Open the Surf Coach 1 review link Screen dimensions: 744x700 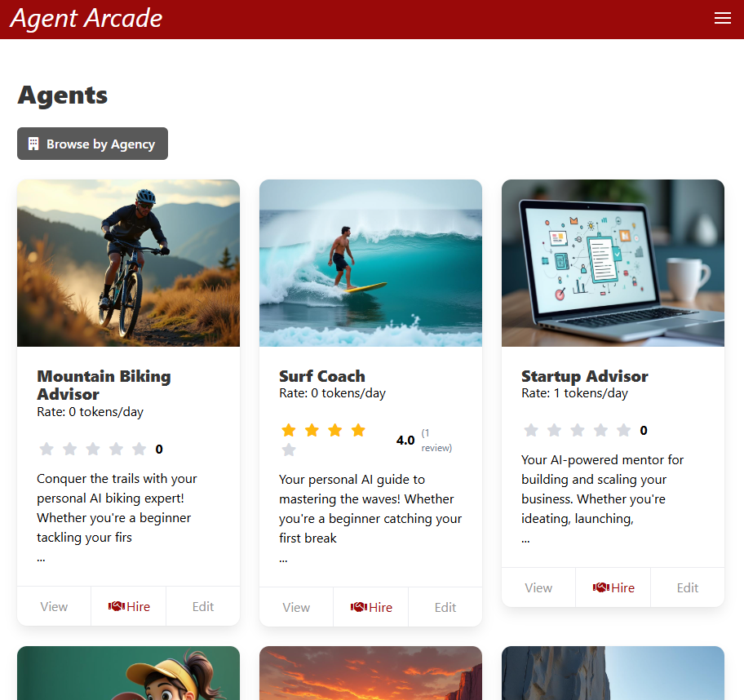coord(436,441)
